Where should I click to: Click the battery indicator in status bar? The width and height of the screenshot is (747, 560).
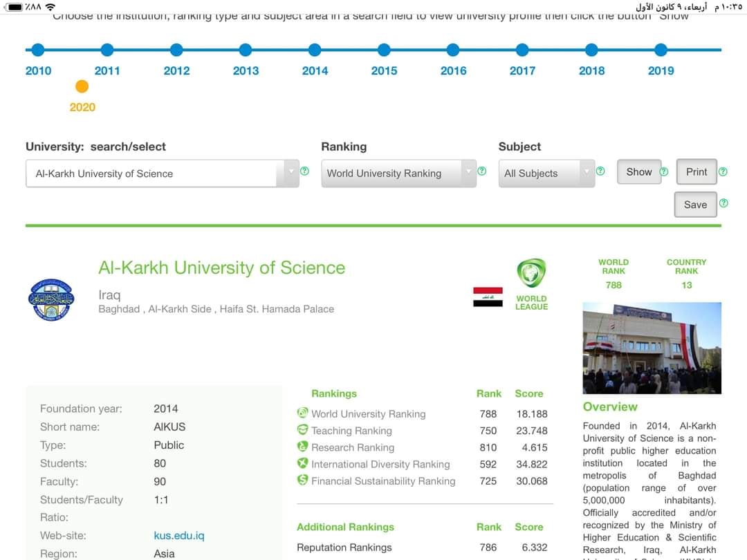coord(14,7)
